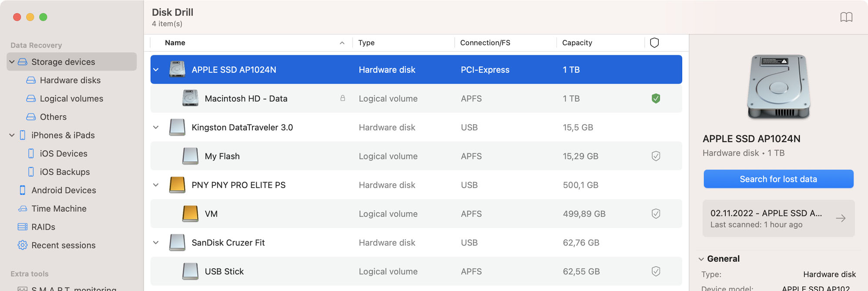Click the APPLE SSD AP1024N drive icon
868x291 pixels.
click(x=177, y=69)
